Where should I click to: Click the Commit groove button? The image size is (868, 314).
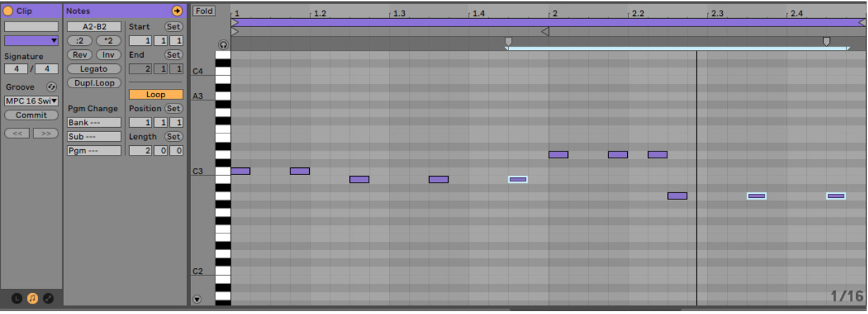pos(31,115)
